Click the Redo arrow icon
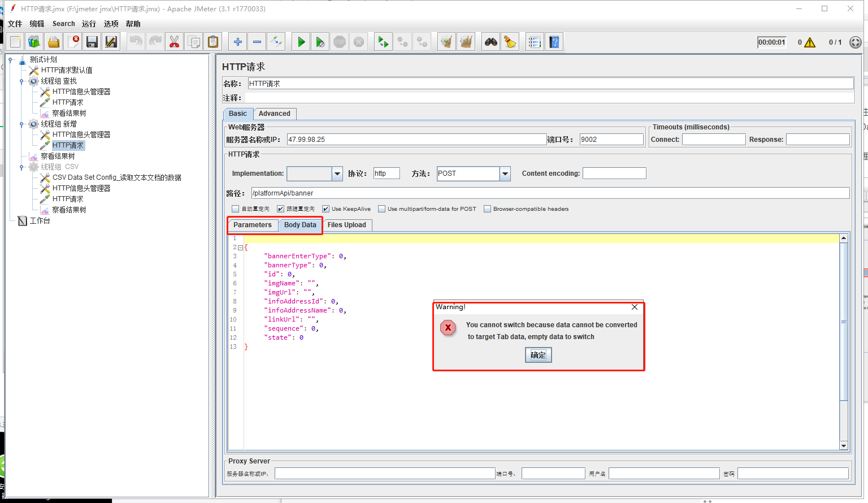 [155, 42]
